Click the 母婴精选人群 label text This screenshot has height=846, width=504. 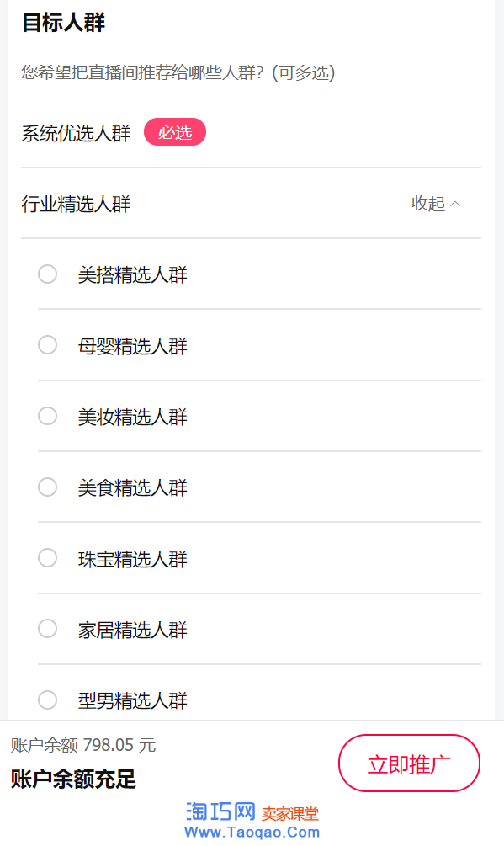click(x=133, y=346)
